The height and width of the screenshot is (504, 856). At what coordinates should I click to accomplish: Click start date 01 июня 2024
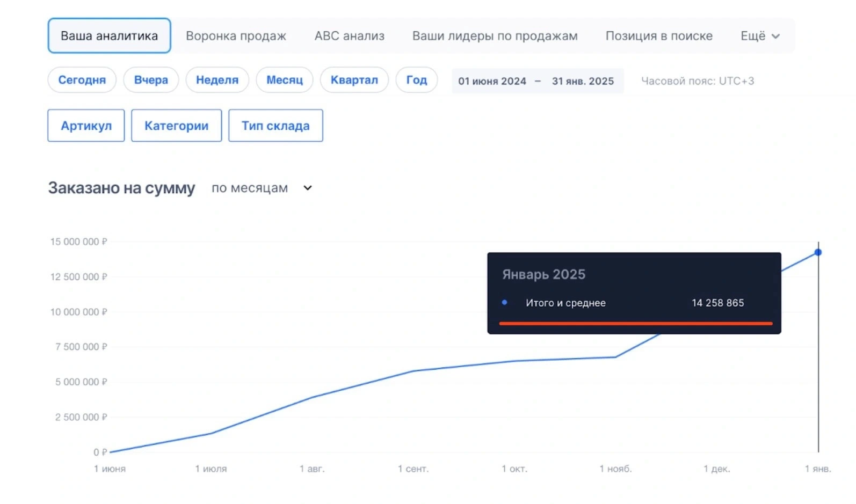coord(492,81)
